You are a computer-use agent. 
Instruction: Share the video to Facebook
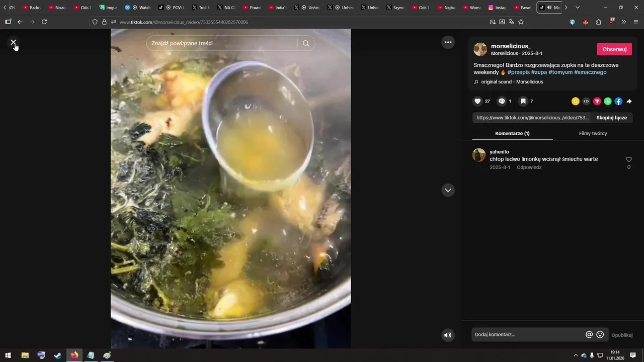pyautogui.click(x=618, y=101)
